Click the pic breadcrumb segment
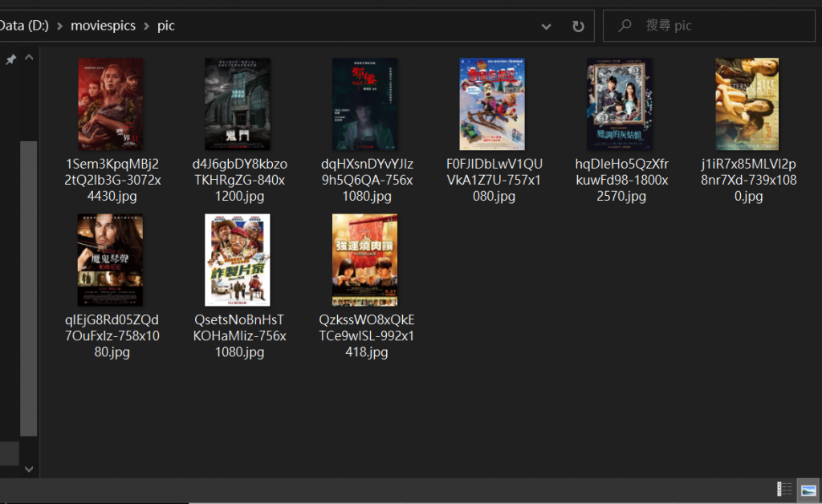The image size is (822, 504). point(165,26)
